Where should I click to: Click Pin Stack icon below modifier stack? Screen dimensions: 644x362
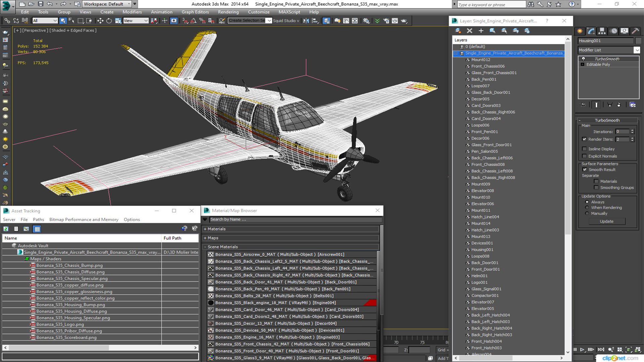pos(583,105)
